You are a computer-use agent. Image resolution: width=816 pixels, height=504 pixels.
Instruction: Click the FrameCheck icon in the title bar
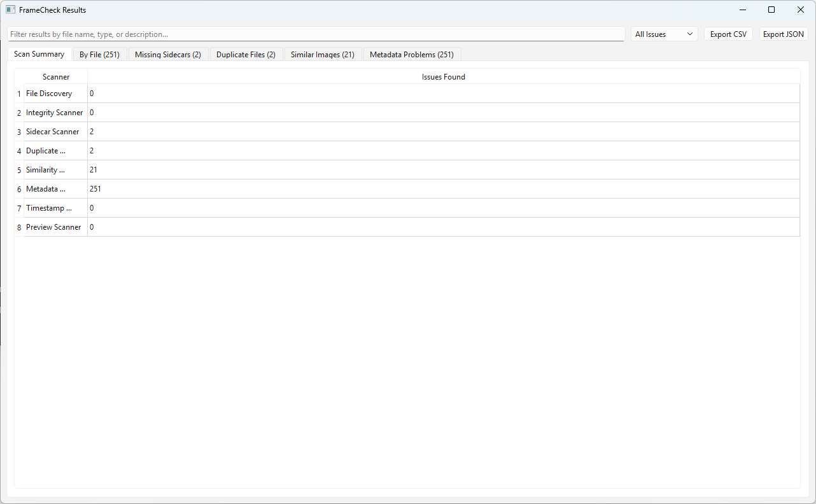(10, 10)
